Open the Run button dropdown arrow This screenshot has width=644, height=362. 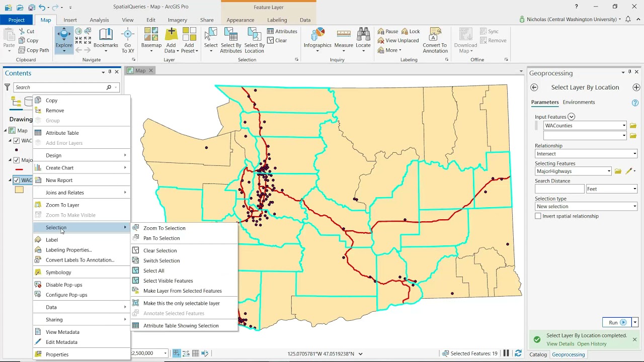pyautogui.click(x=635, y=323)
